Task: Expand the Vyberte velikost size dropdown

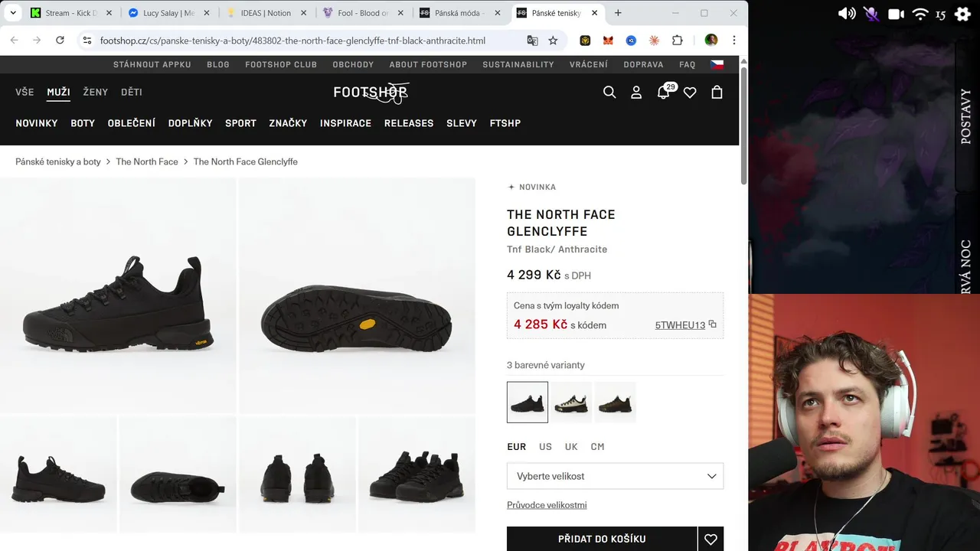Action: click(x=615, y=476)
